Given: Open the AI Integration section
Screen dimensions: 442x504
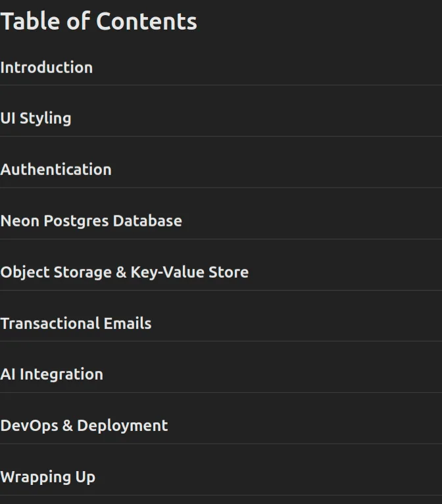Looking at the screenshot, I should click(52, 375).
